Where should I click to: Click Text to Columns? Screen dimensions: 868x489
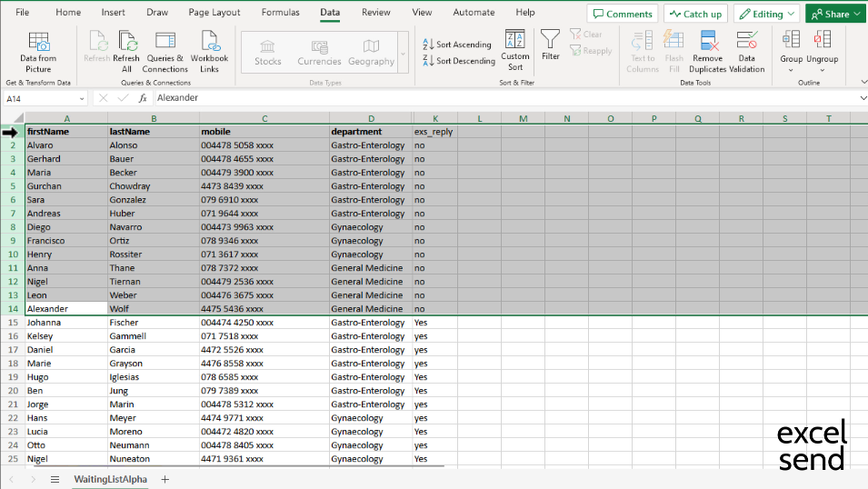tap(643, 52)
